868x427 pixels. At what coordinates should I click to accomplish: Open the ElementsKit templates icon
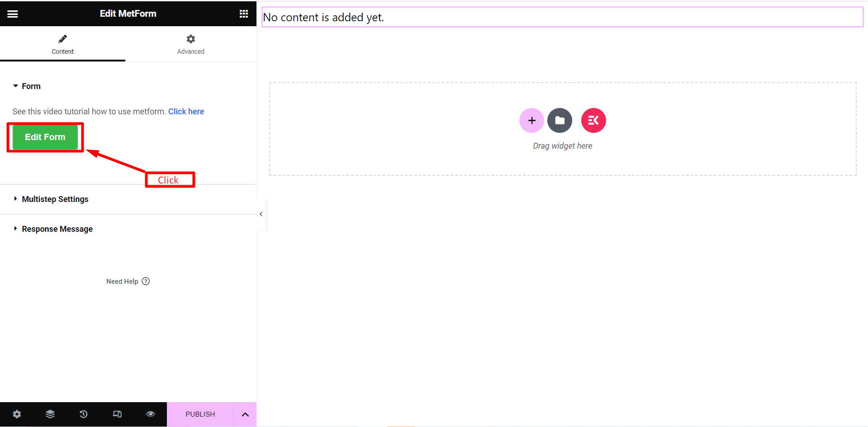pos(593,121)
